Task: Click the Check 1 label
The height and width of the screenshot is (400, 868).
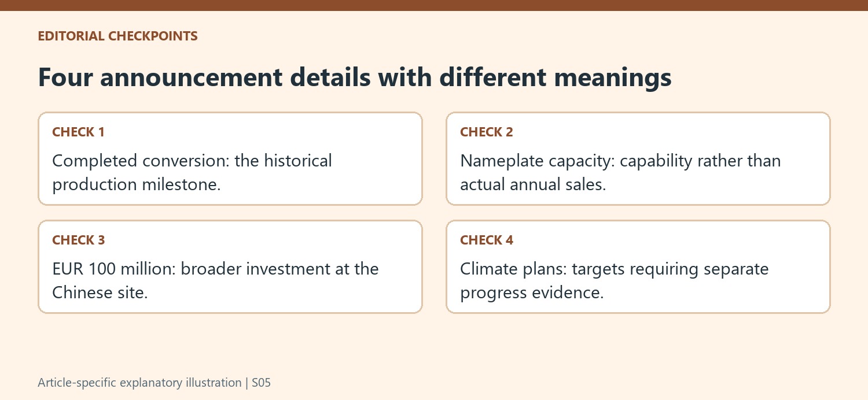Action: [78, 132]
